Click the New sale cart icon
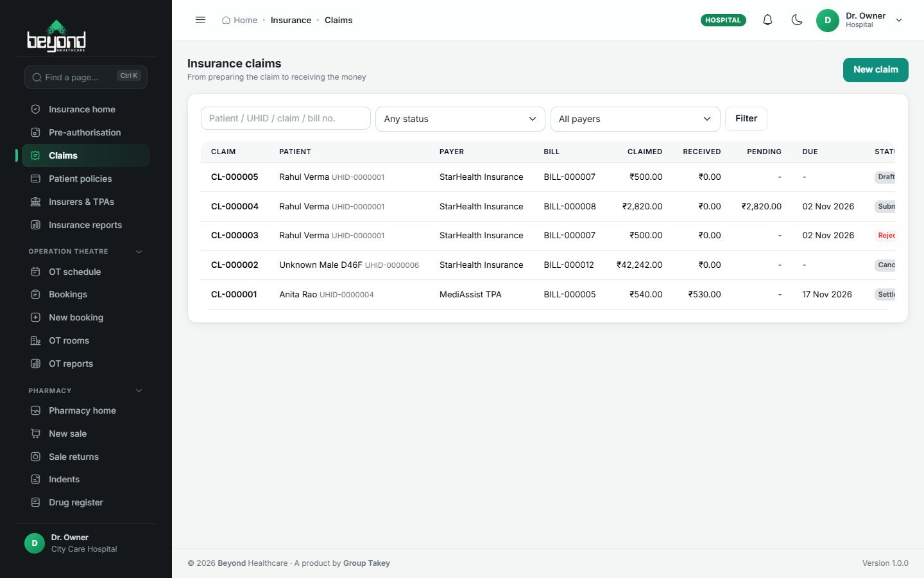The height and width of the screenshot is (578, 924). point(36,433)
